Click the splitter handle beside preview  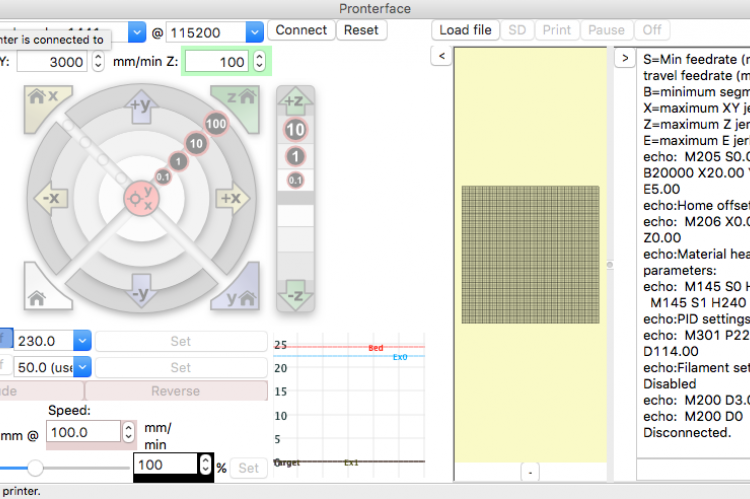[610, 265]
